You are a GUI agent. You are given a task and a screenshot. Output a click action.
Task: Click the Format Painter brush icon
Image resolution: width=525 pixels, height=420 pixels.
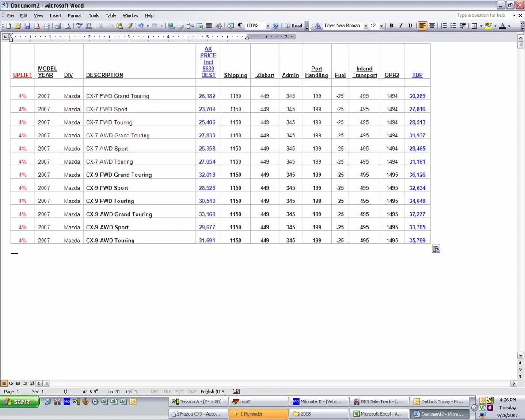129,26
